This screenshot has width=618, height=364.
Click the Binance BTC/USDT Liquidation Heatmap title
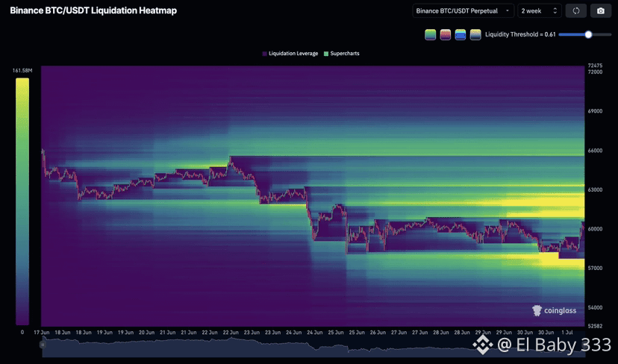coord(93,10)
